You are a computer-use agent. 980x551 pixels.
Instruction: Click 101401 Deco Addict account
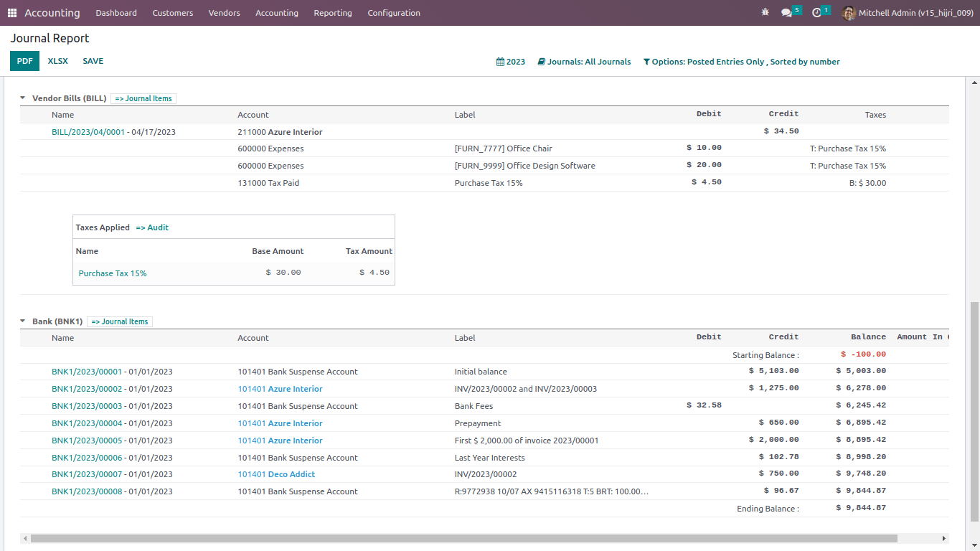pos(276,474)
